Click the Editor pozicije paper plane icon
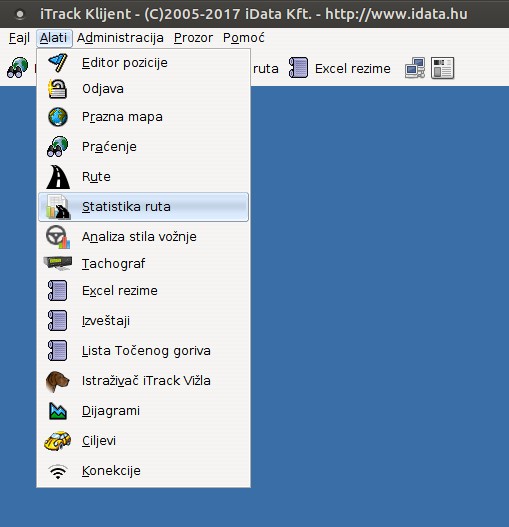 58,63
